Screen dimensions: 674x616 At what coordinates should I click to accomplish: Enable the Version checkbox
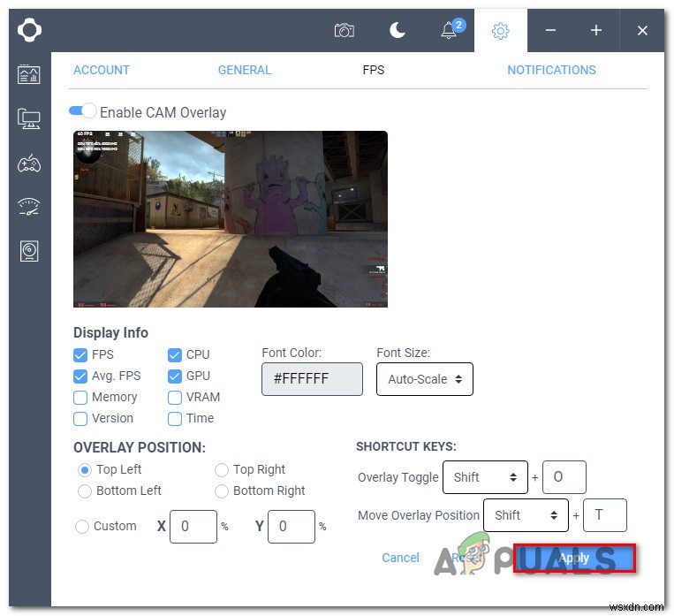(80, 418)
